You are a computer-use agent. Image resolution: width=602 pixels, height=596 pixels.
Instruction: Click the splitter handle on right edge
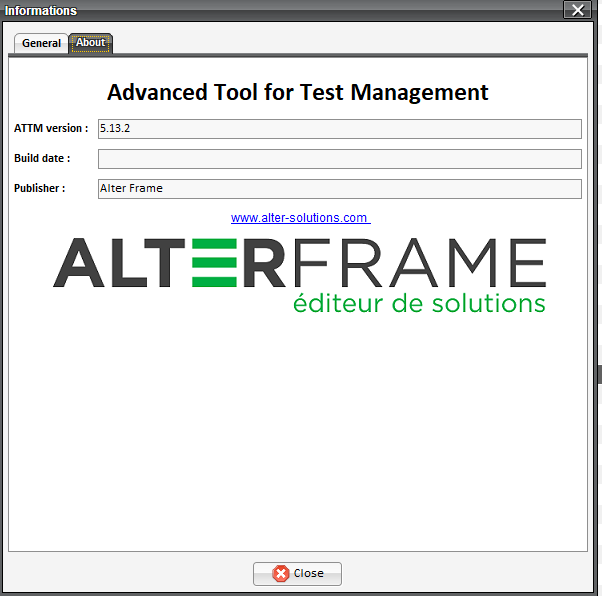click(x=598, y=374)
